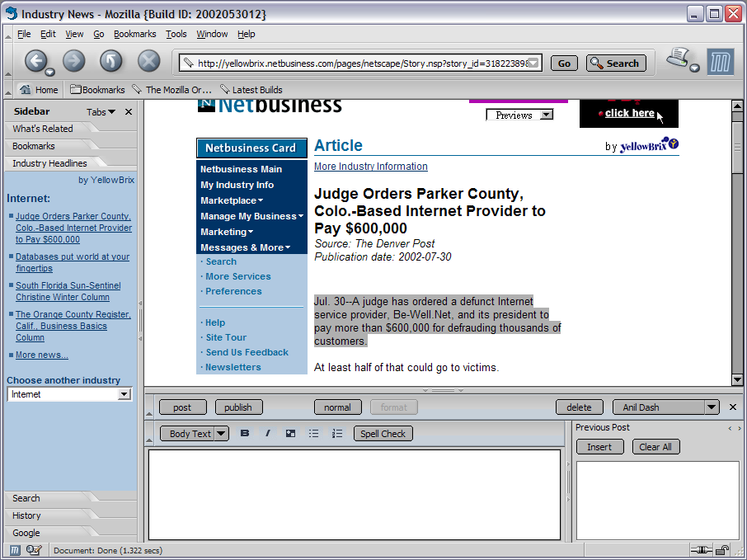The height and width of the screenshot is (560, 747).
Task: Click the Bold formatting icon
Action: pos(245,433)
